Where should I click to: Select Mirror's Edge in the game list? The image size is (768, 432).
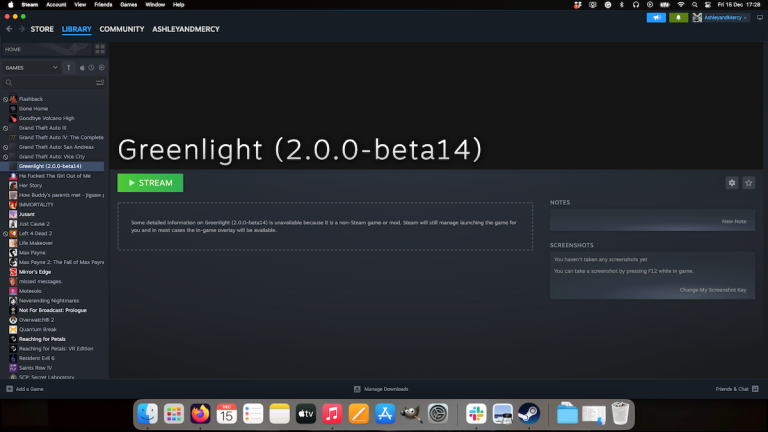(x=35, y=271)
